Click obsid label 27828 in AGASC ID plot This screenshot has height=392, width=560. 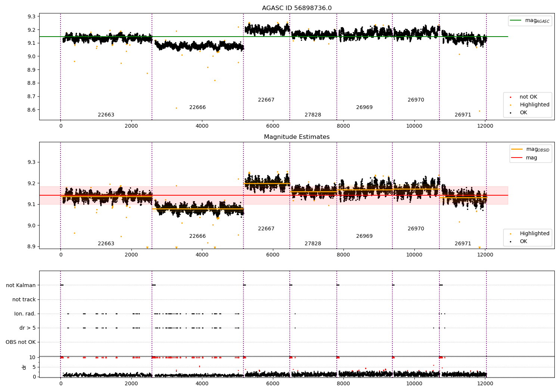click(x=313, y=115)
